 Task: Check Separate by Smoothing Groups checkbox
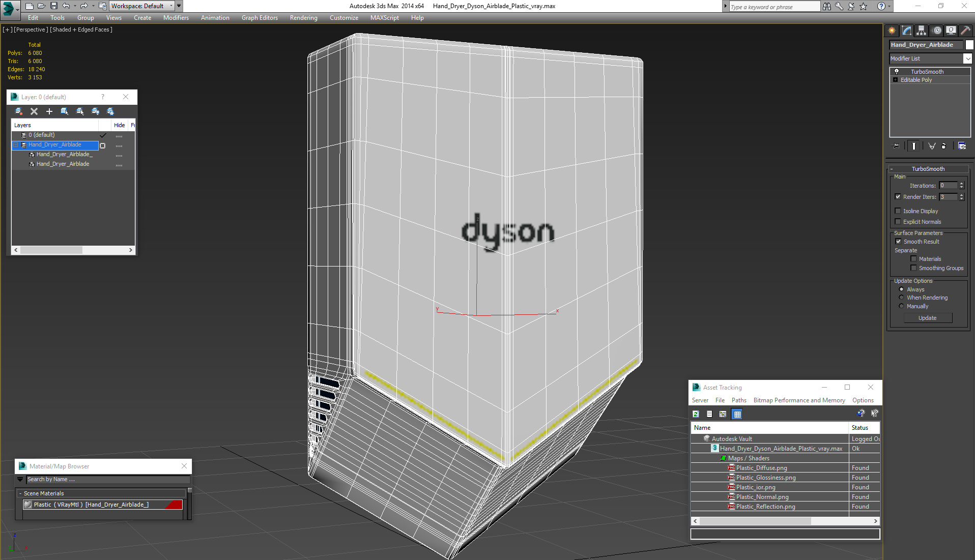tap(913, 268)
